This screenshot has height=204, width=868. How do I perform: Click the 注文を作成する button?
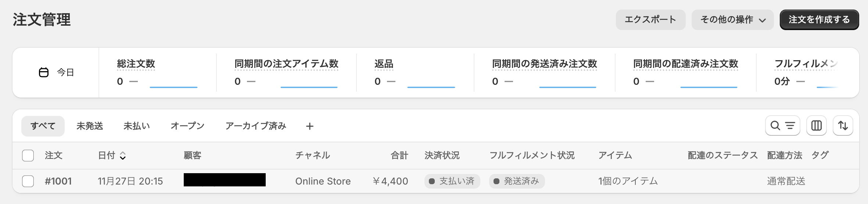pos(819,20)
